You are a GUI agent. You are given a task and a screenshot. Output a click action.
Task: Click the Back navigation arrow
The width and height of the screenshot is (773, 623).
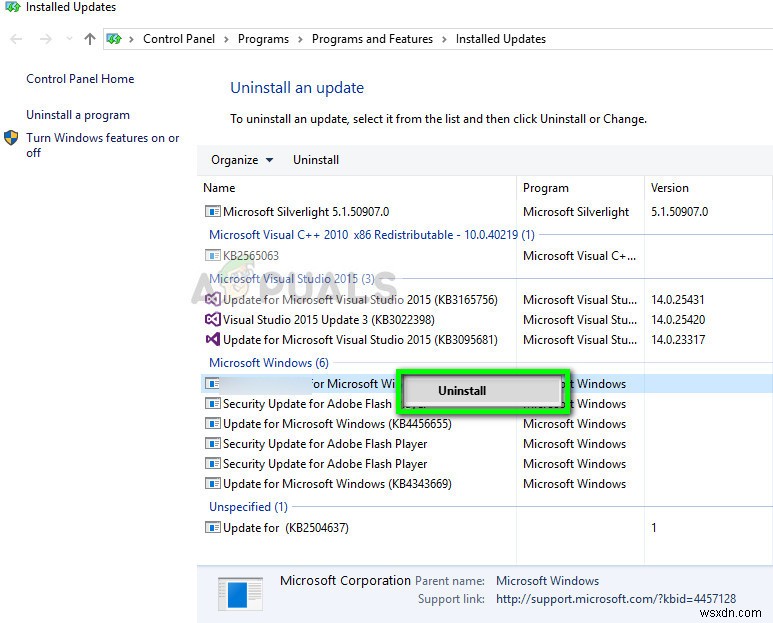[x=16, y=39]
